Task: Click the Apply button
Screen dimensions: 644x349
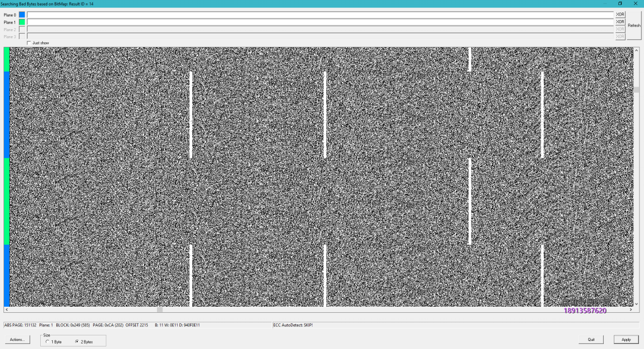Action: [626, 339]
